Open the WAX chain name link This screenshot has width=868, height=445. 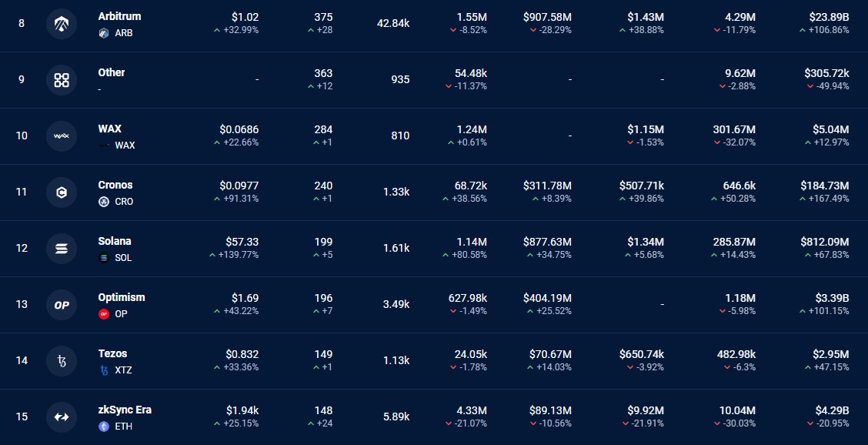point(109,129)
